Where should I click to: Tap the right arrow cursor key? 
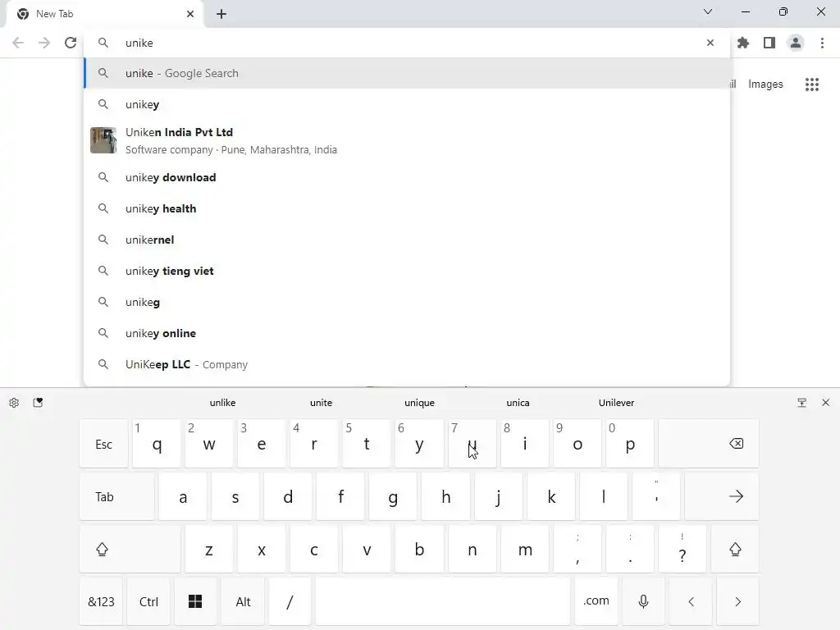pos(737,601)
